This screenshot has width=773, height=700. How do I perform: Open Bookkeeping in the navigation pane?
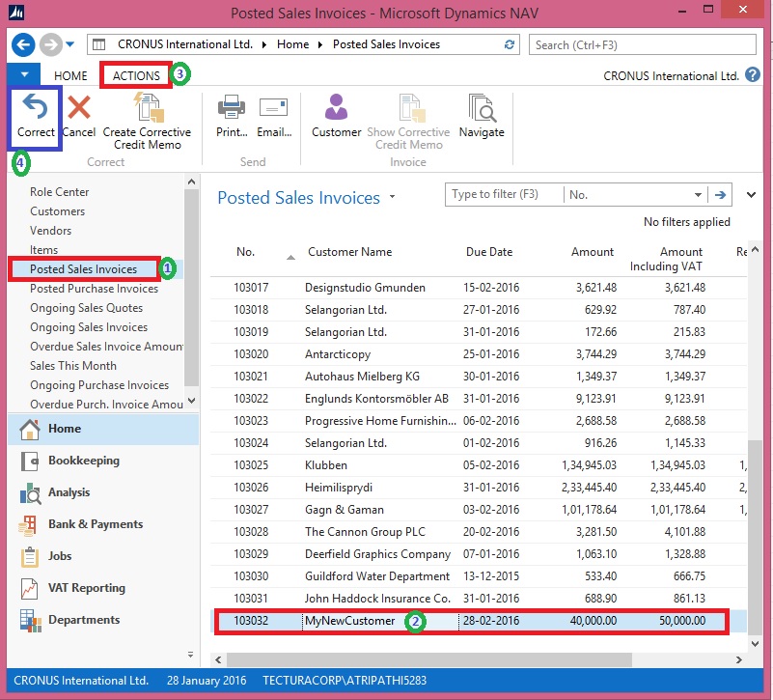click(x=84, y=461)
